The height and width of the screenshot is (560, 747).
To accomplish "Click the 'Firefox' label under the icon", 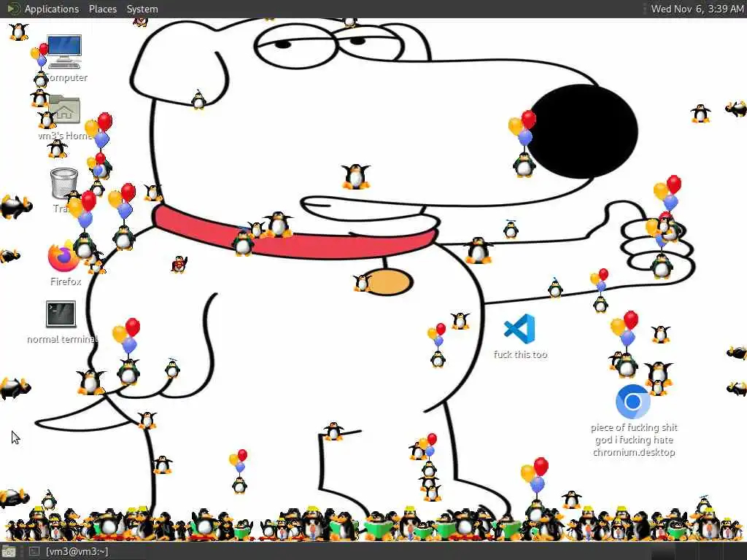I will [66, 282].
